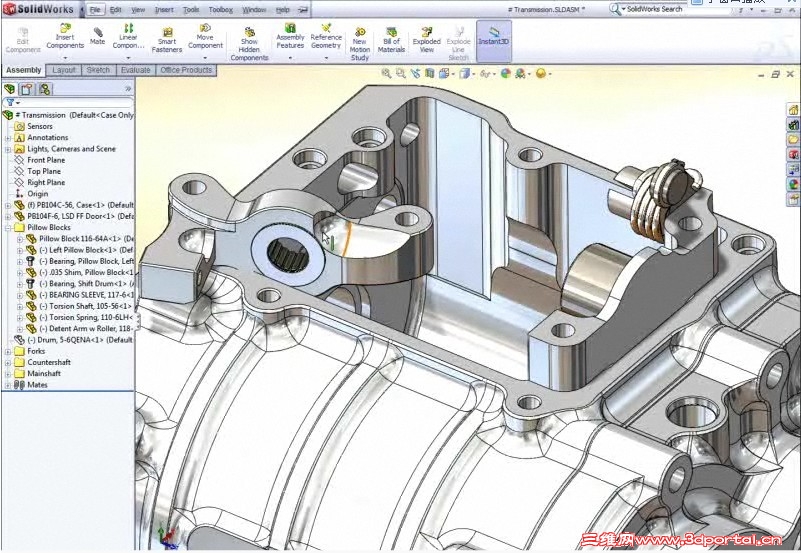The width and height of the screenshot is (801, 553).
Task: Switch to ConfigurationManager tab icon
Action: (44, 89)
